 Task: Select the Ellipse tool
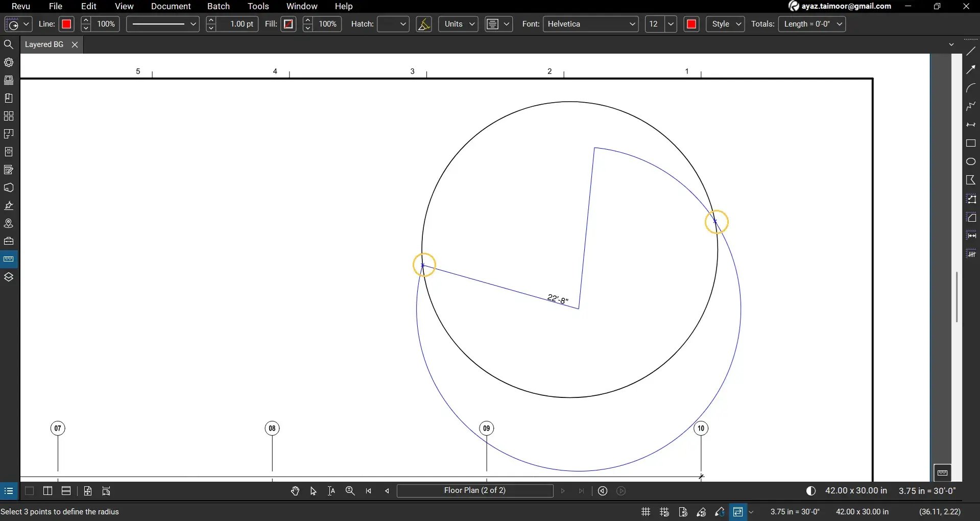click(972, 161)
